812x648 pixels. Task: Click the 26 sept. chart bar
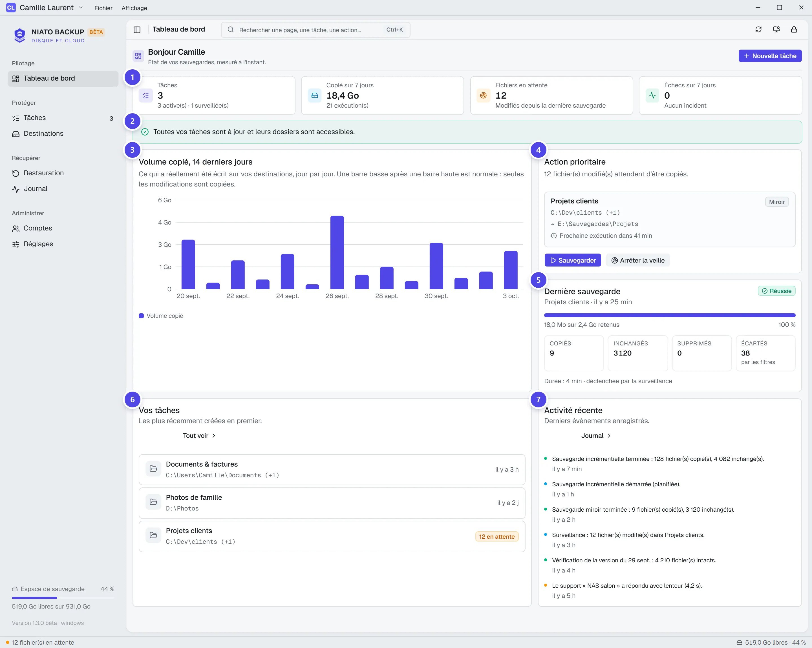point(337,252)
